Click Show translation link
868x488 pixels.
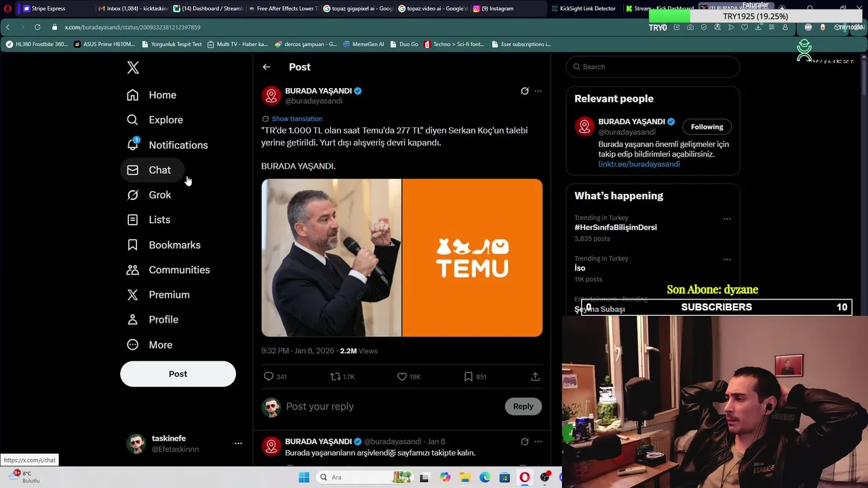click(x=297, y=119)
